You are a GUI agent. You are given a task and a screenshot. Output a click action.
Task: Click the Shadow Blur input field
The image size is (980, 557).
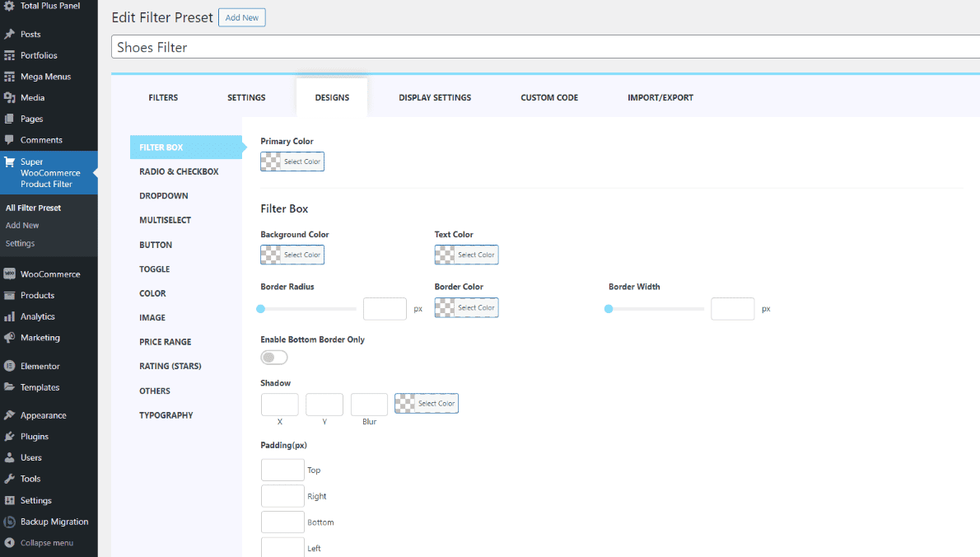coord(370,405)
